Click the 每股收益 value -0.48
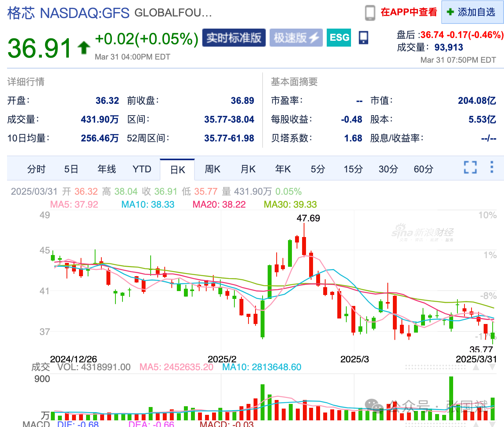The height and width of the screenshot is (427, 504). point(351,119)
